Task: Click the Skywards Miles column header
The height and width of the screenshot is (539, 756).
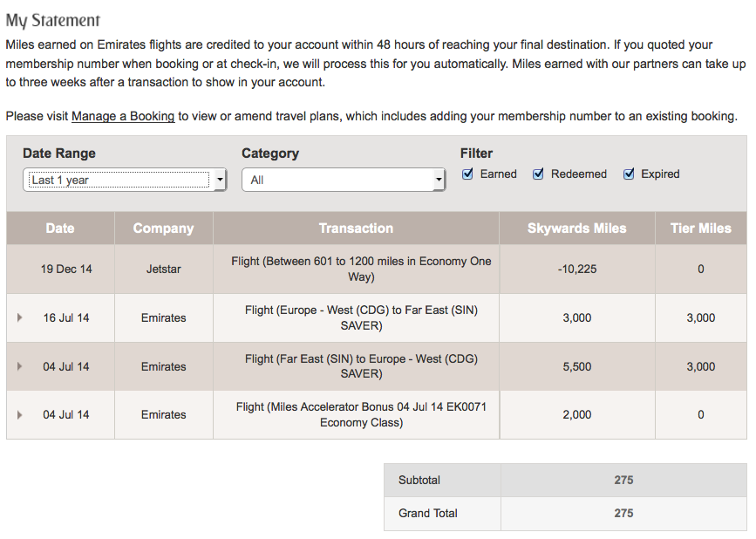Action: (577, 228)
